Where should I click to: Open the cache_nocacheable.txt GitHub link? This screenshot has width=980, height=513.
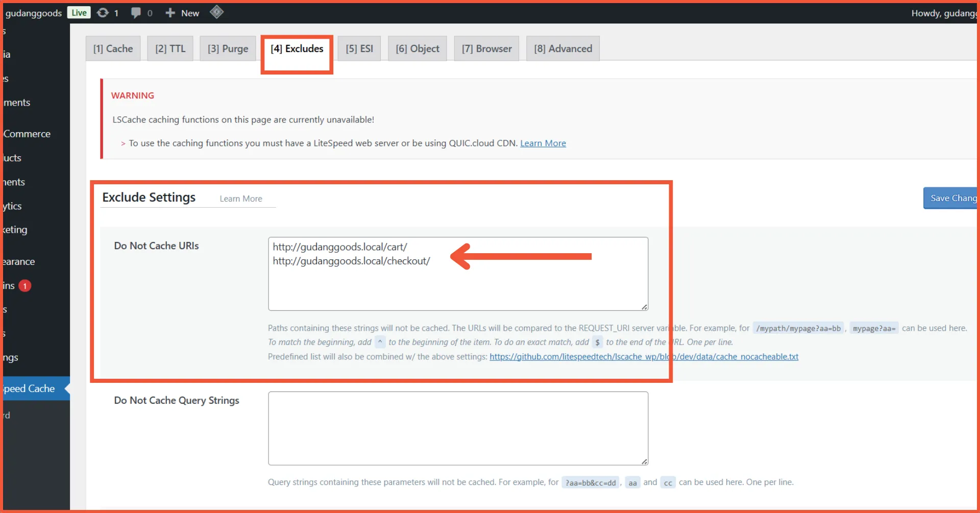pos(644,357)
